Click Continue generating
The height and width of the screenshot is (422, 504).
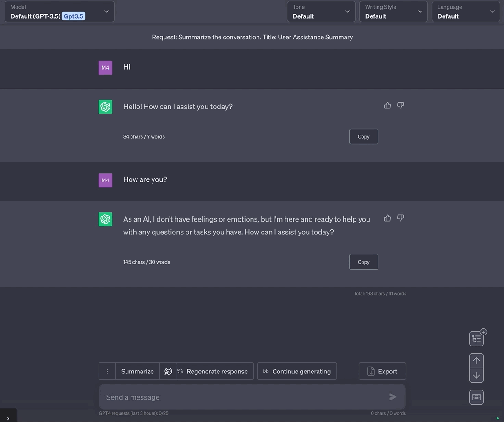297,371
